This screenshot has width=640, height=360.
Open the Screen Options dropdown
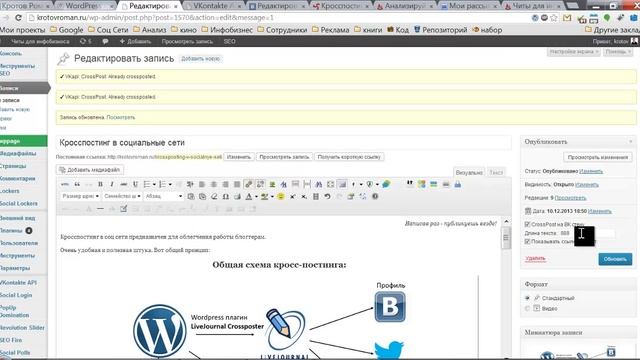[573, 52]
